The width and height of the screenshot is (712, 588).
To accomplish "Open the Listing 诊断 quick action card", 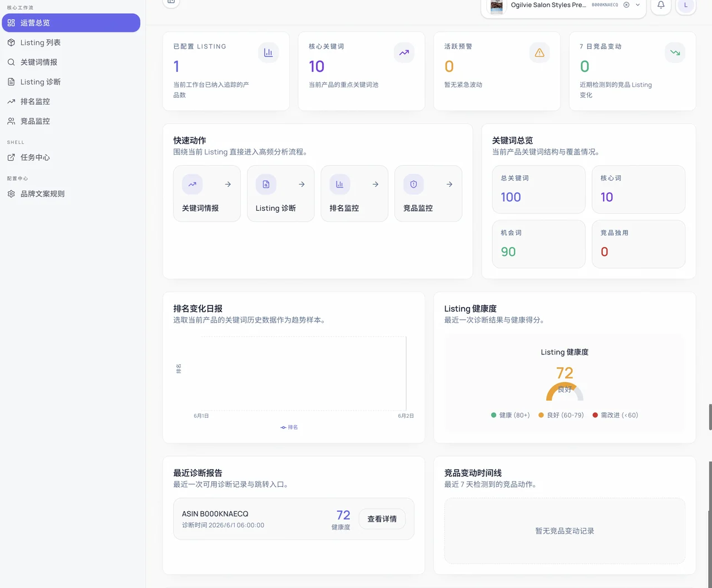I will tap(281, 194).
